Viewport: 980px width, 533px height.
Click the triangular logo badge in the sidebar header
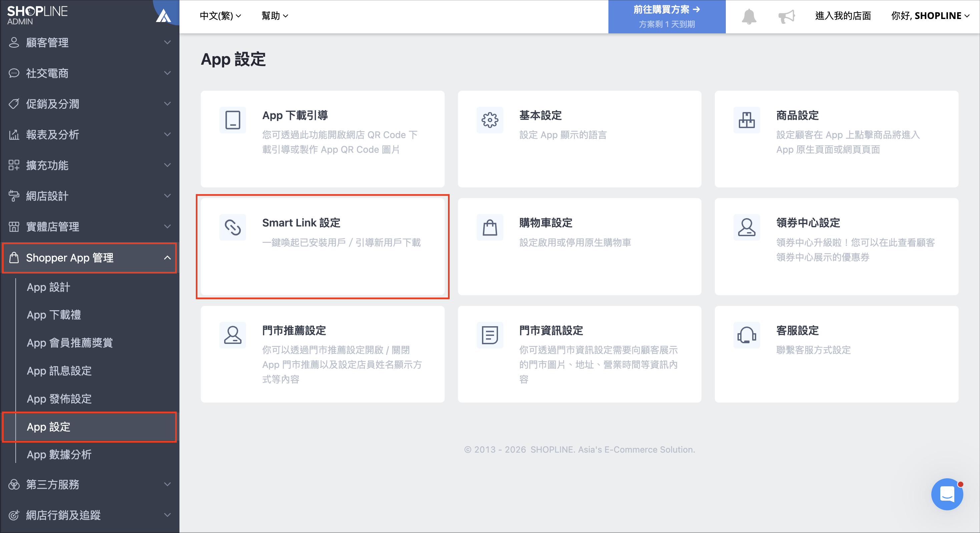coord(163,16)
